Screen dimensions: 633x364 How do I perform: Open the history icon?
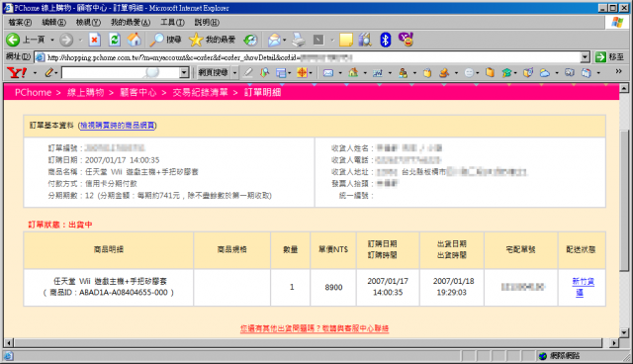(250, 40)
